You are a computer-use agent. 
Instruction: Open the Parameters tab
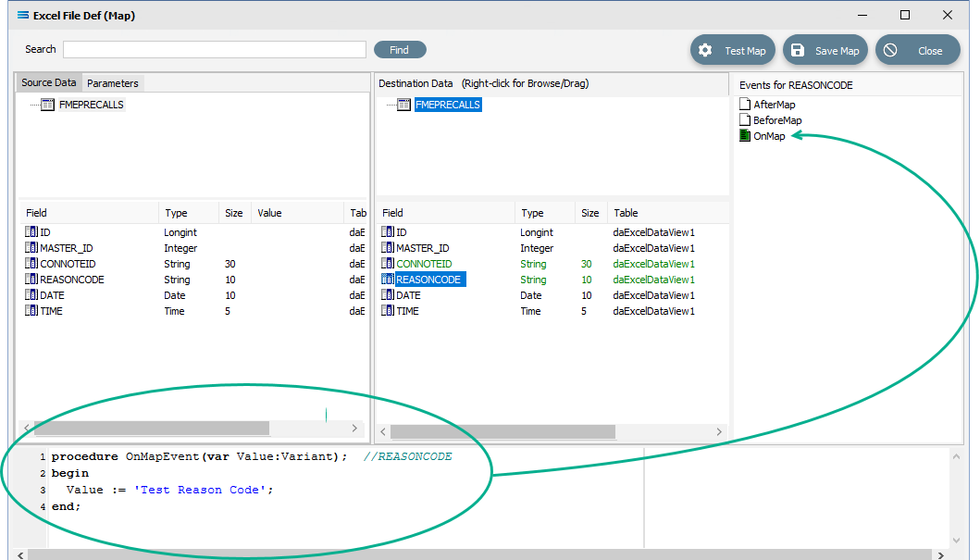pyautogui.click(x=113, y=83)
